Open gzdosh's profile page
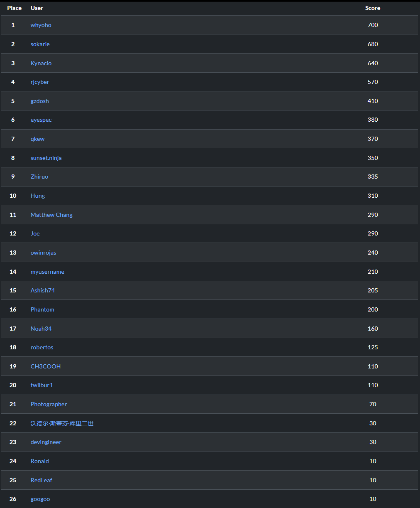Viewport: 420px width, 508px height. click(x=39, y=101)
